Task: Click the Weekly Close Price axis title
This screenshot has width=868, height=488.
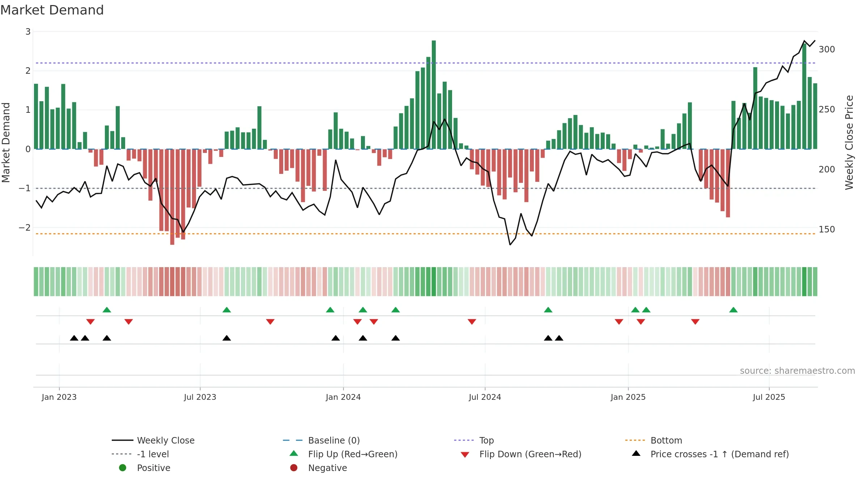Action: (849, 142)
